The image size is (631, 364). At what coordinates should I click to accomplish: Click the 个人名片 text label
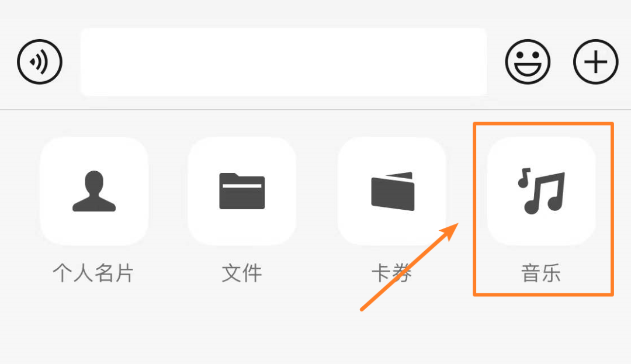click(x=93, y=273)
